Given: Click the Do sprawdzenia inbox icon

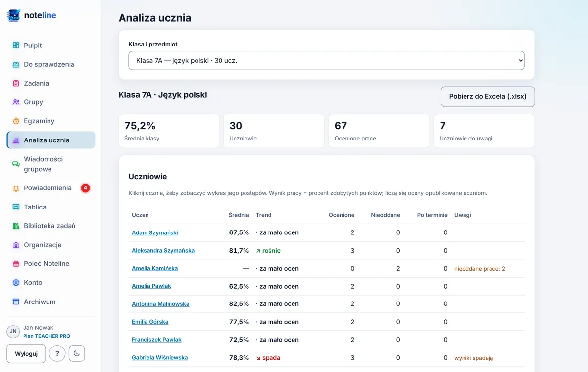Looking at the screenshot, I should [x=16, y=64].
